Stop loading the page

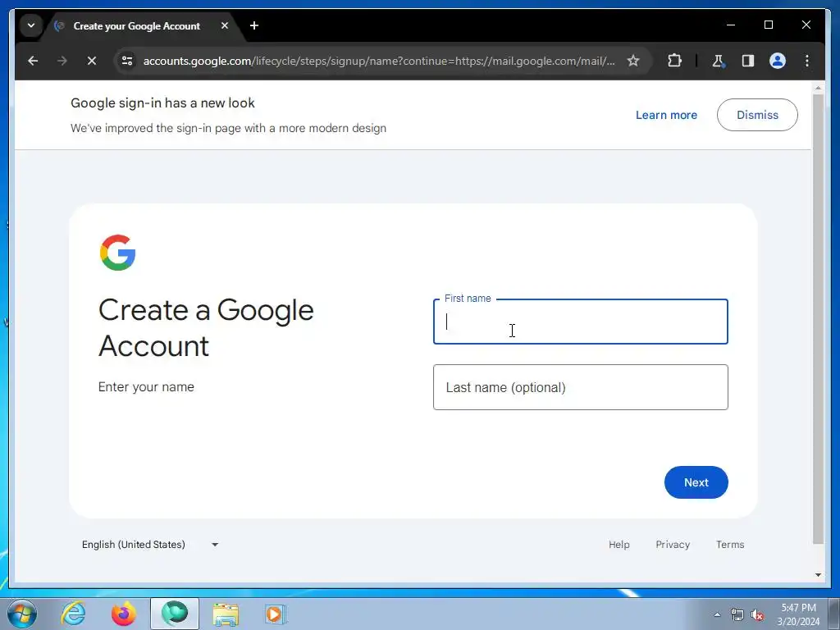92,61
